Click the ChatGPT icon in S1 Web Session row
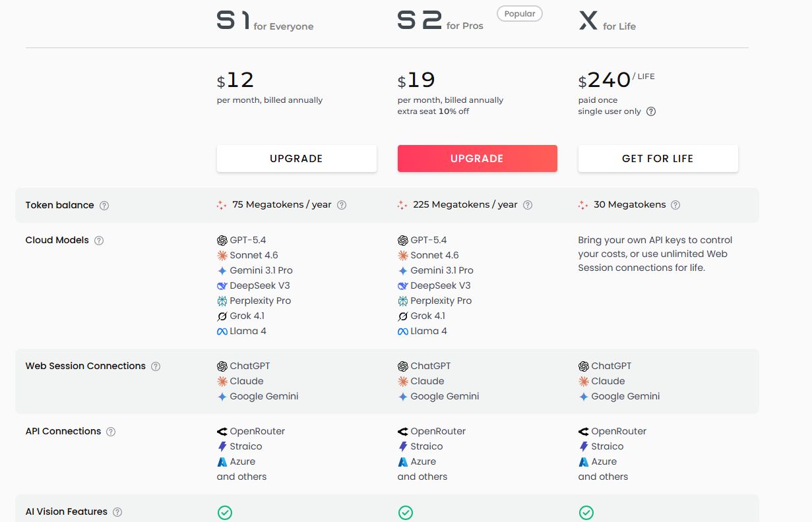The width and height of the screenshot is (812, 522). (222, 366)
